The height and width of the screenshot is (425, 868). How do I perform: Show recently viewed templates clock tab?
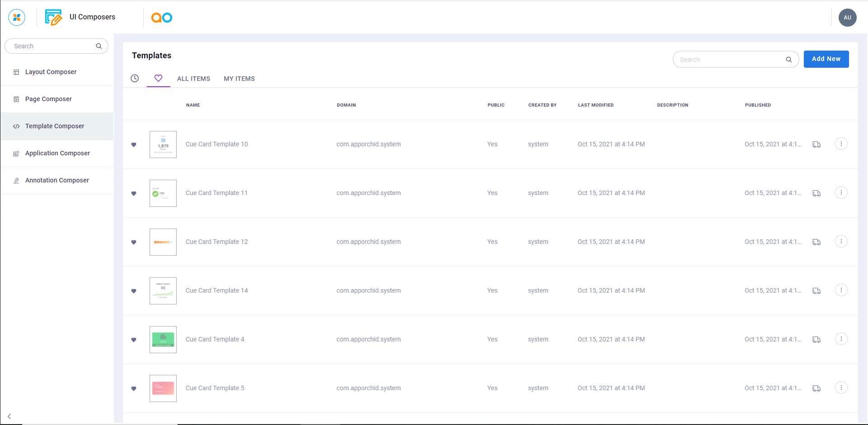[135, 78]
